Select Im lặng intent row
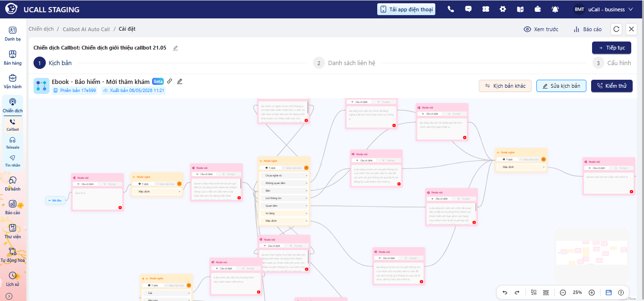644x301 pixels. point(284,213)
